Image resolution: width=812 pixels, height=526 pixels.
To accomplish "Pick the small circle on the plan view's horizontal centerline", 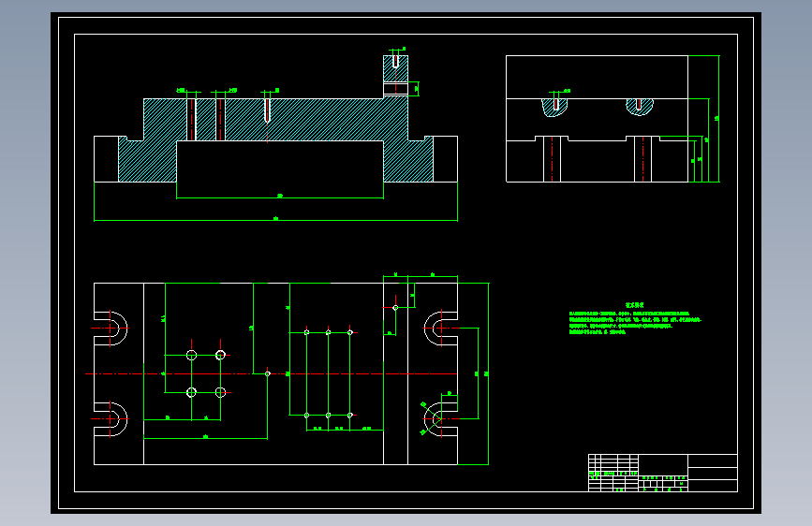I will click(268, 373).
